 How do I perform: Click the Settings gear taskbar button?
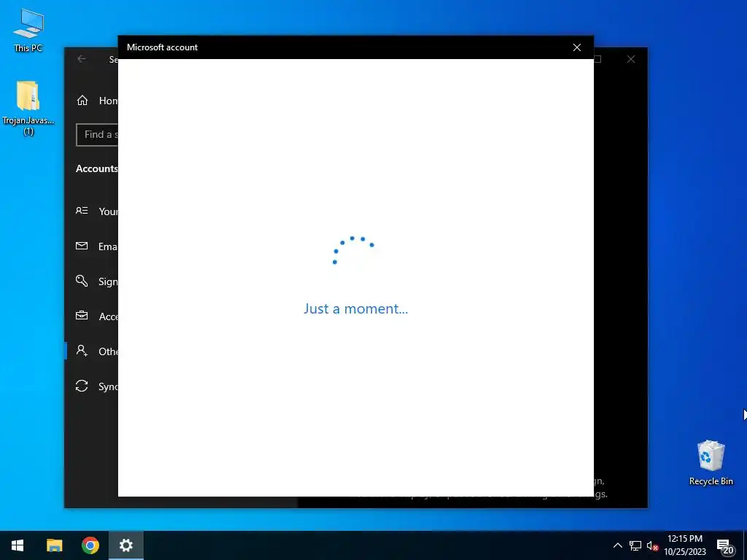(x=125, y=545)
